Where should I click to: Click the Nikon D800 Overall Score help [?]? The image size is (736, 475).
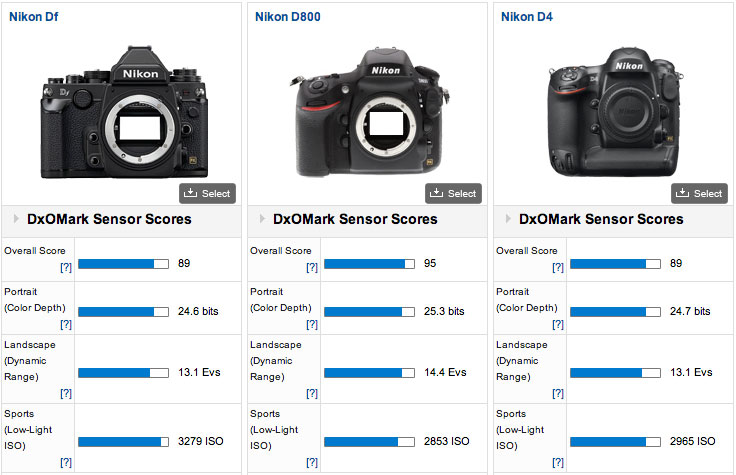click(x=312, y=268)
